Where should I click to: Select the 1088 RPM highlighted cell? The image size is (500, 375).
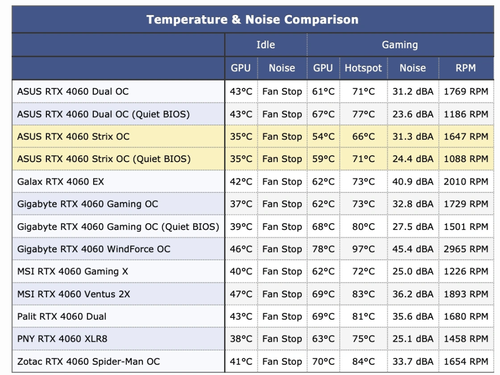click(466, 159)
